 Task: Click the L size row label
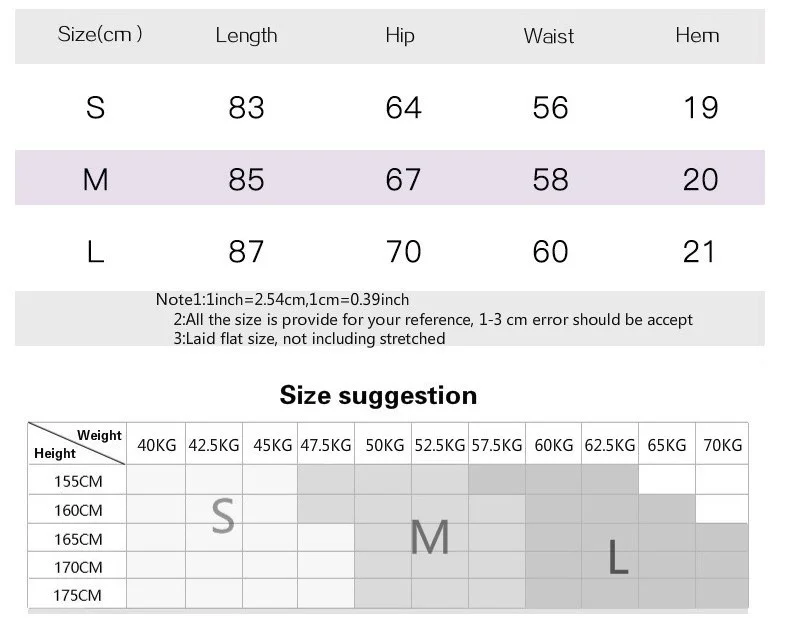tap(95, 252)
